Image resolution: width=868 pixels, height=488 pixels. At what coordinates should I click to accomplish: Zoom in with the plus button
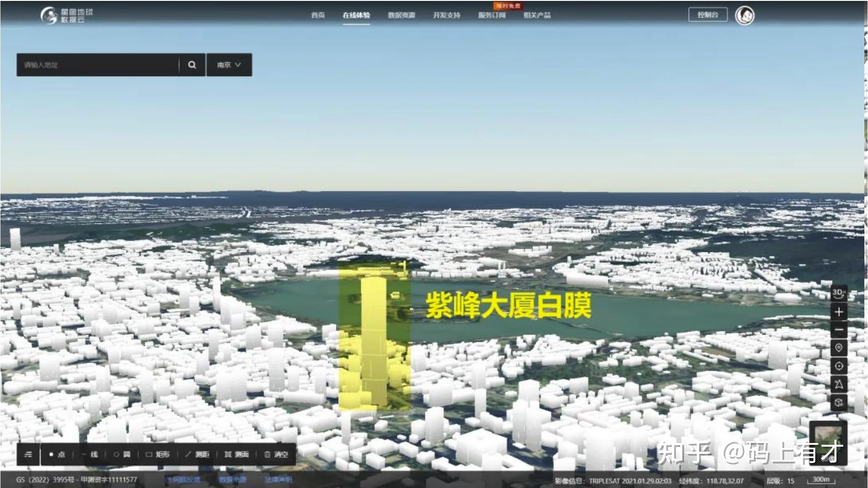pyautogui.click(x=839, y=312)
